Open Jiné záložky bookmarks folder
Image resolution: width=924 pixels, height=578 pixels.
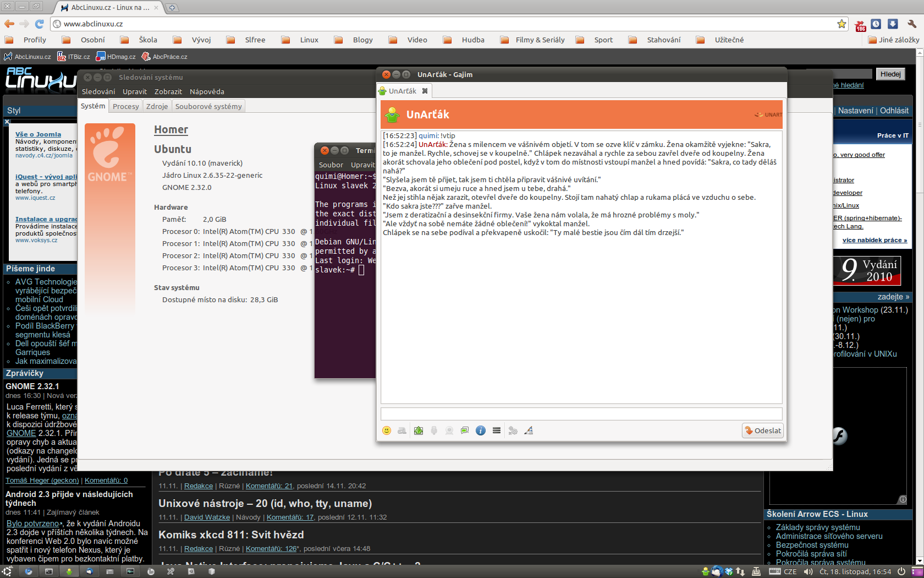pos(894,40)
